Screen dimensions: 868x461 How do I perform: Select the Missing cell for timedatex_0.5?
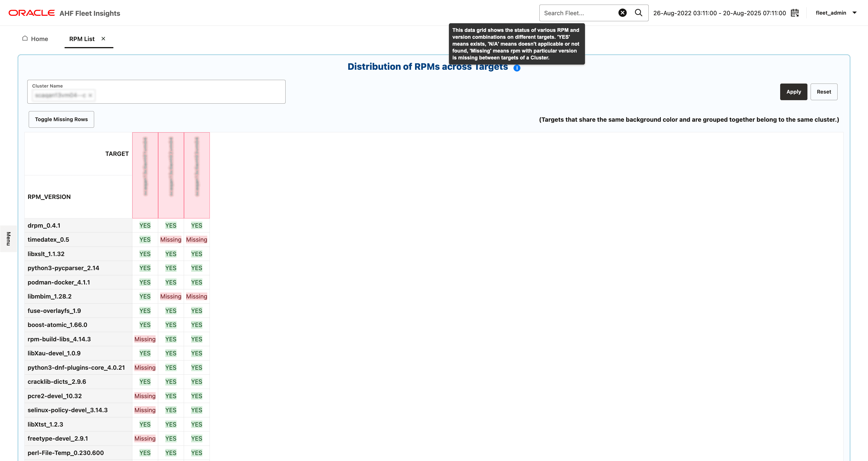(x=170, y=239)
